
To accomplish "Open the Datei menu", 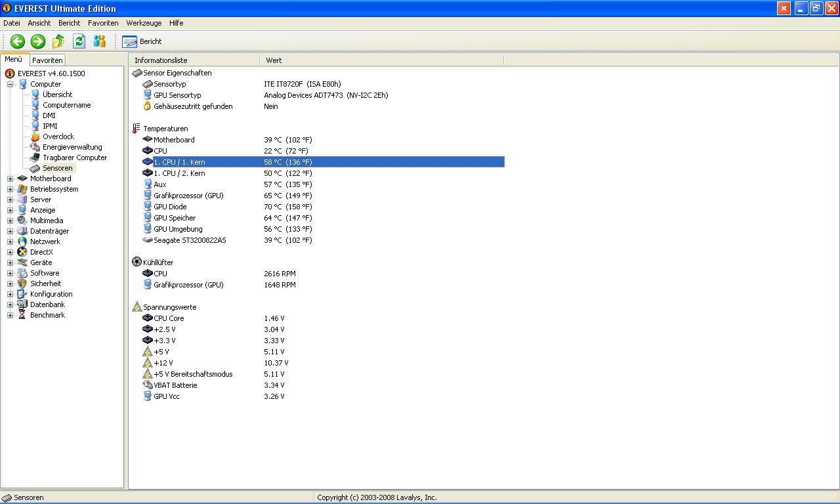I will point(12,23).
